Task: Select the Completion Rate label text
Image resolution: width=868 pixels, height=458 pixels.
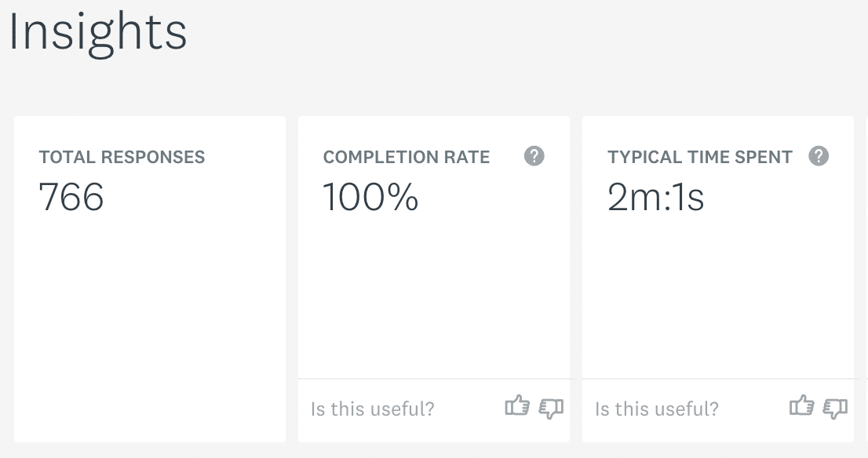Action: click(407, 157)
